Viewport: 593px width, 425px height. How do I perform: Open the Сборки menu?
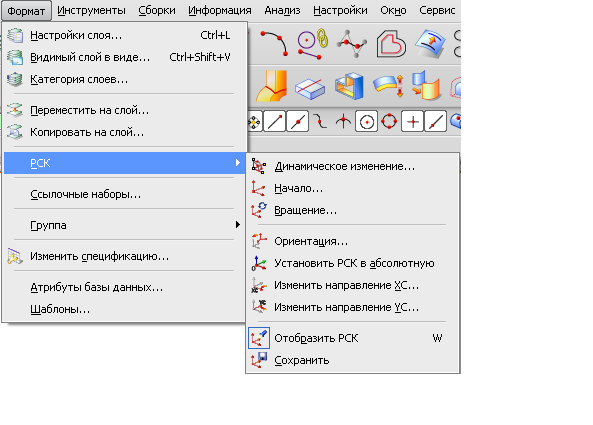pos(157,11)
